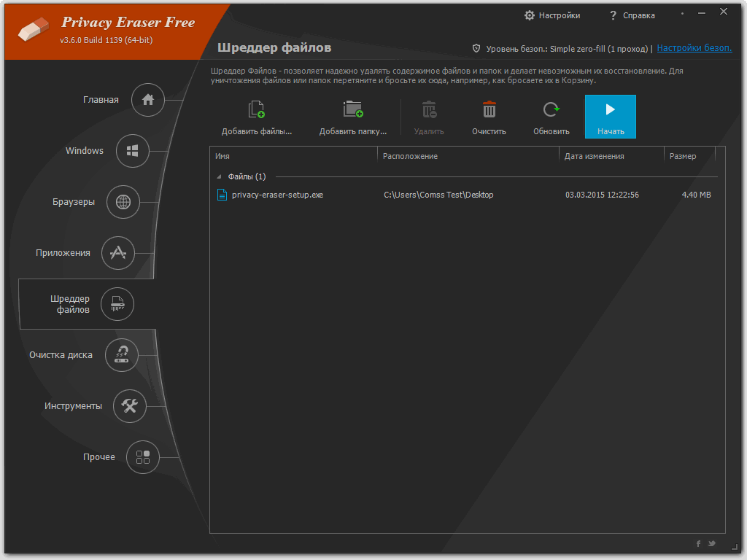This screenshot has width=747, height=560.
Task: Click the Обновить refresh icon
Action: click(551, 109)
